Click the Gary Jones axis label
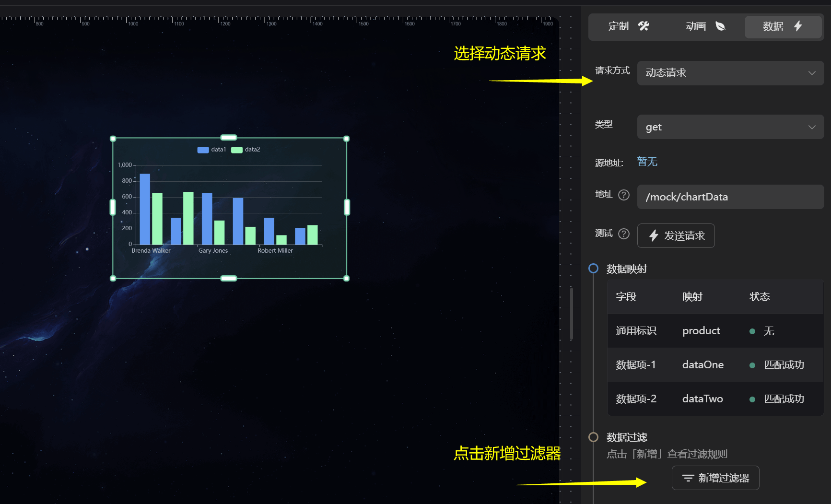The width and height of the screenshot is (831, 504). coord(213,251)
